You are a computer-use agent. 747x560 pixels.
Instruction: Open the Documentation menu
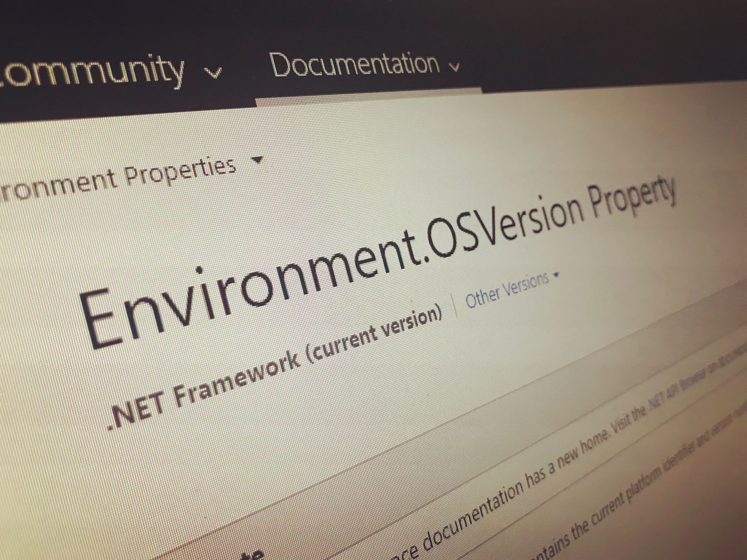pos(354,65)
